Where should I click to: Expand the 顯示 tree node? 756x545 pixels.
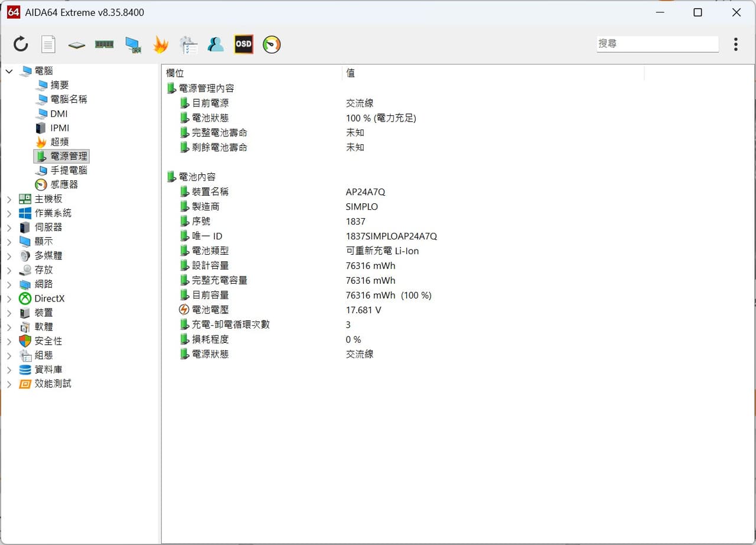coord(9,242)
